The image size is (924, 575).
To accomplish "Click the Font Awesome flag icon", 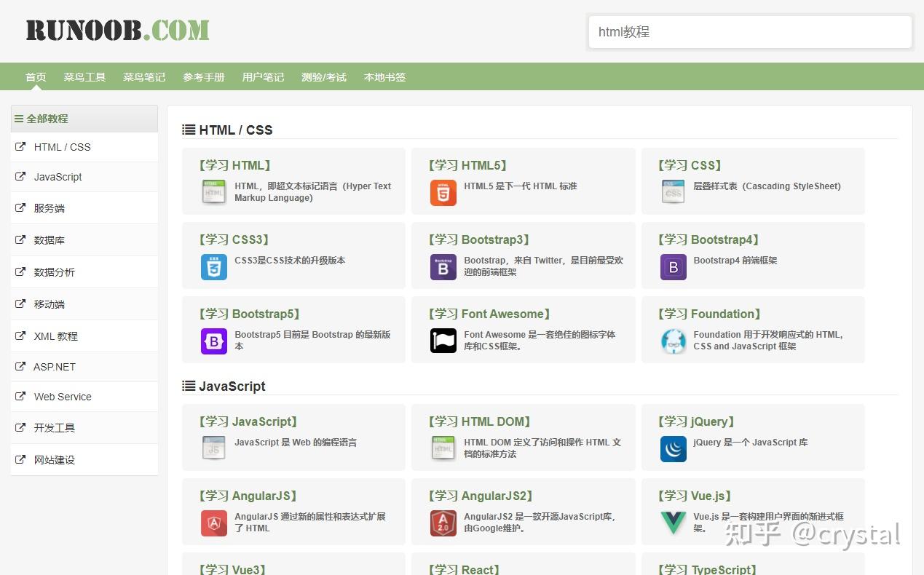I will coord(443,341).
